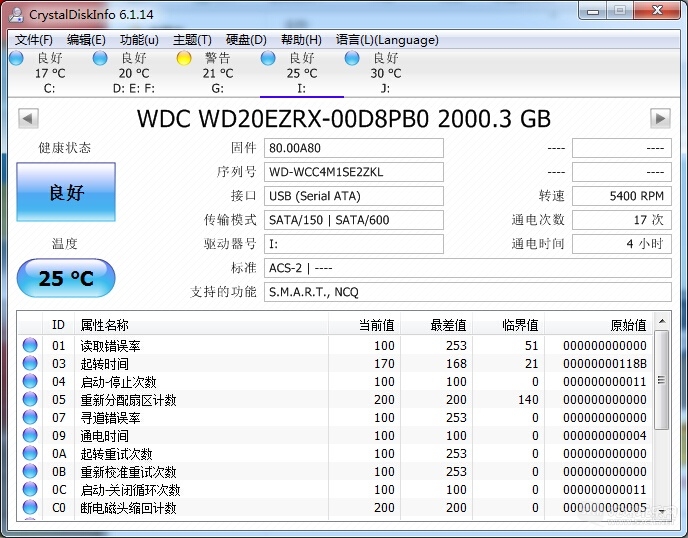
Task: Click the 标准 field showing ACS-2
Action: click(468, 268)
